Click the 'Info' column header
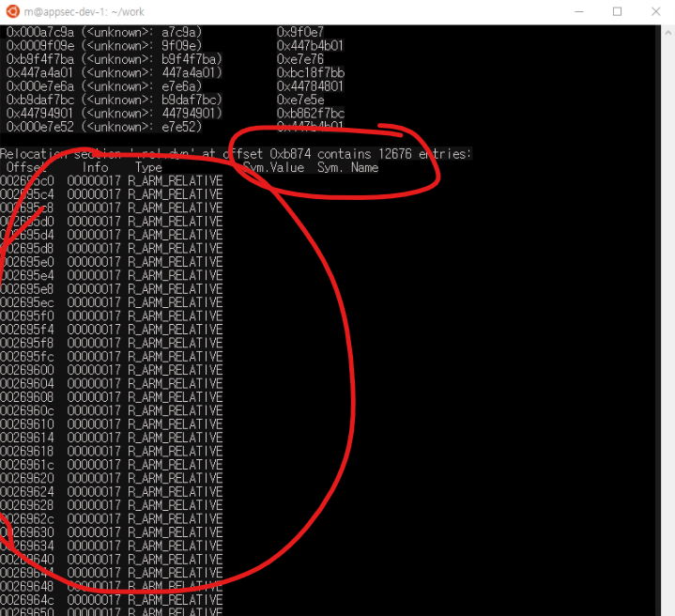Viewport: 675px width, 616px height. click(95, 167)
